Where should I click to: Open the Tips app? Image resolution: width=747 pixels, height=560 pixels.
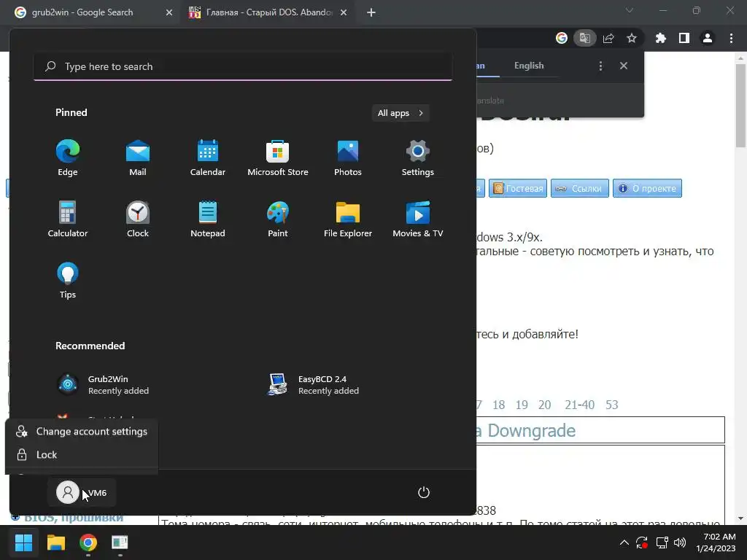click(68, 281)
